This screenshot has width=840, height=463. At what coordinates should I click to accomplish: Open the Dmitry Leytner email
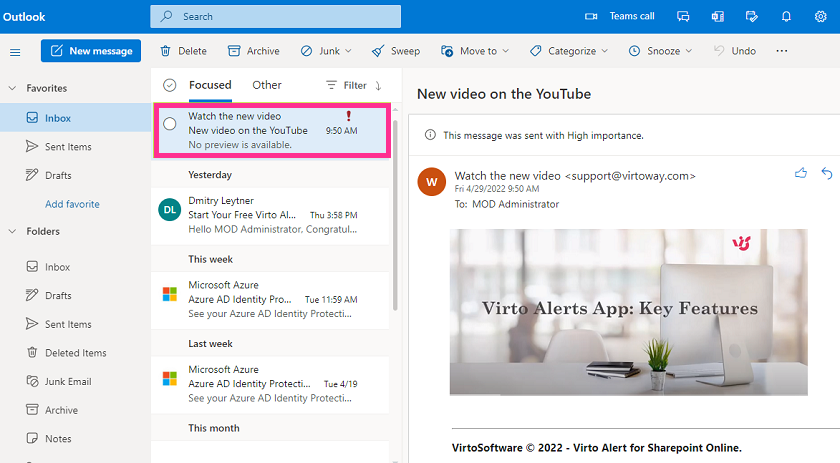click(271, 215)
